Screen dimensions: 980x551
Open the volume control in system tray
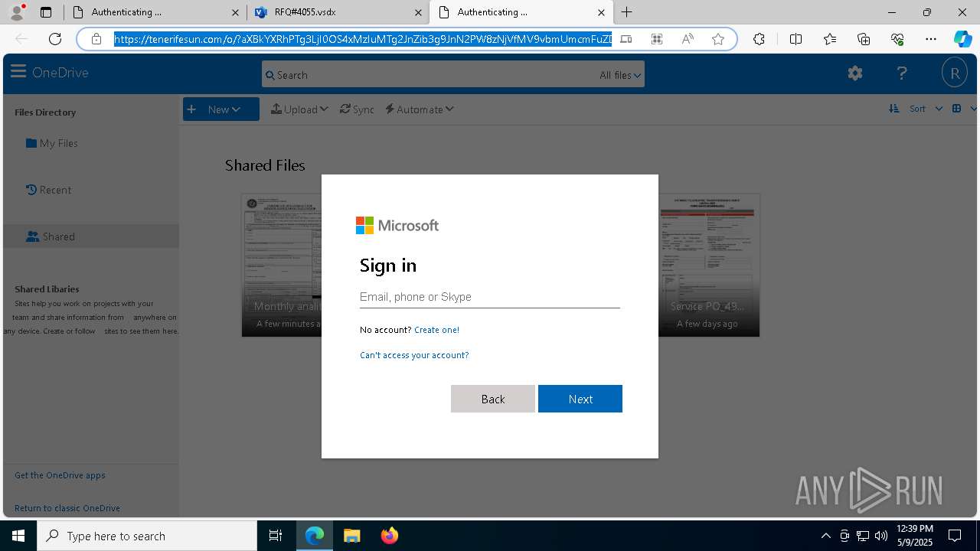881,536
